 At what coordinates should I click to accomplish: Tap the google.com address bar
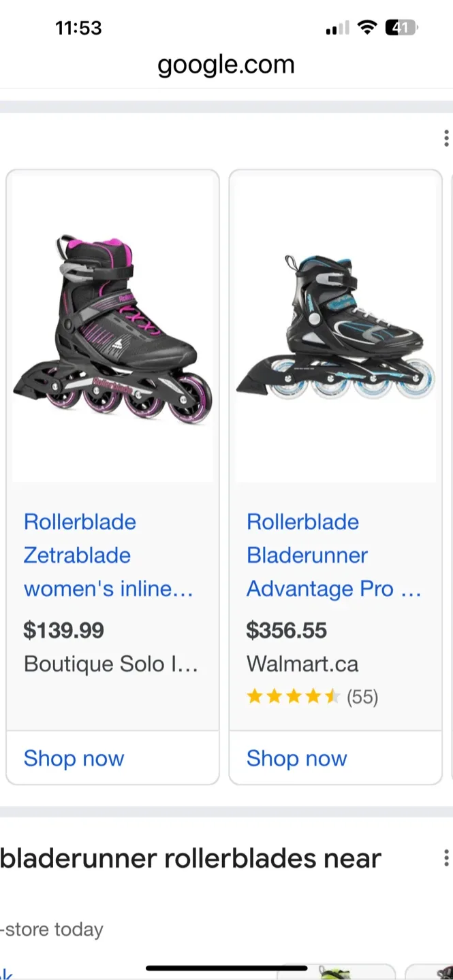226,65
